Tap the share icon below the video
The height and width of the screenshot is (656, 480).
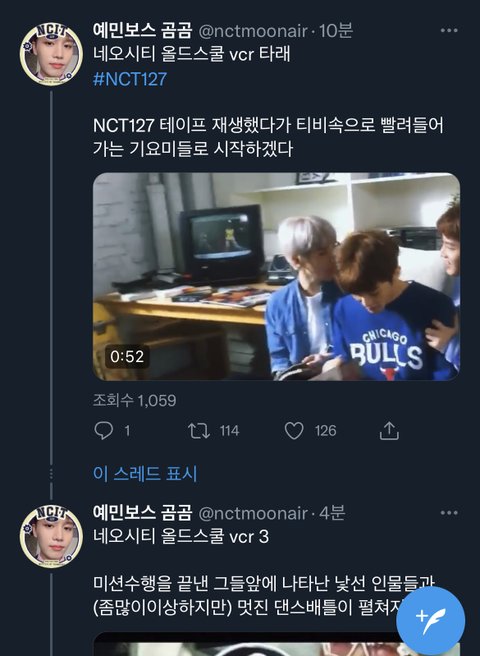(x=389, y=430)
